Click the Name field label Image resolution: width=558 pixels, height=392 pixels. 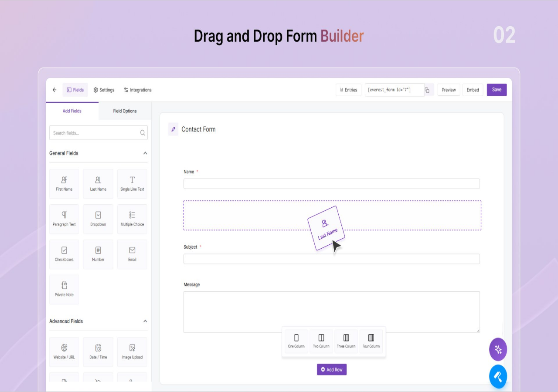pos(189,172)
